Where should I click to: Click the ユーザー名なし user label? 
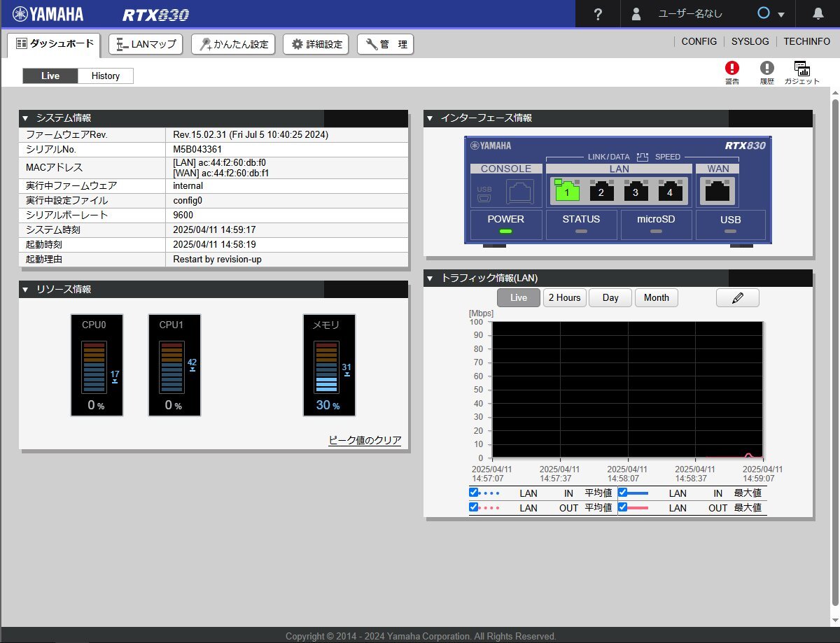pos(690,14)
